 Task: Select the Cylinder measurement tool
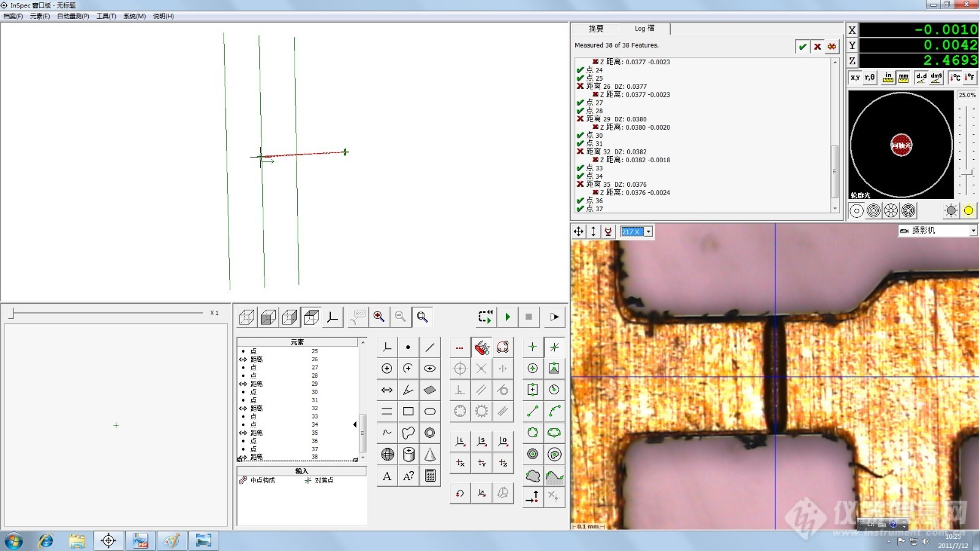tap(408, 454)
